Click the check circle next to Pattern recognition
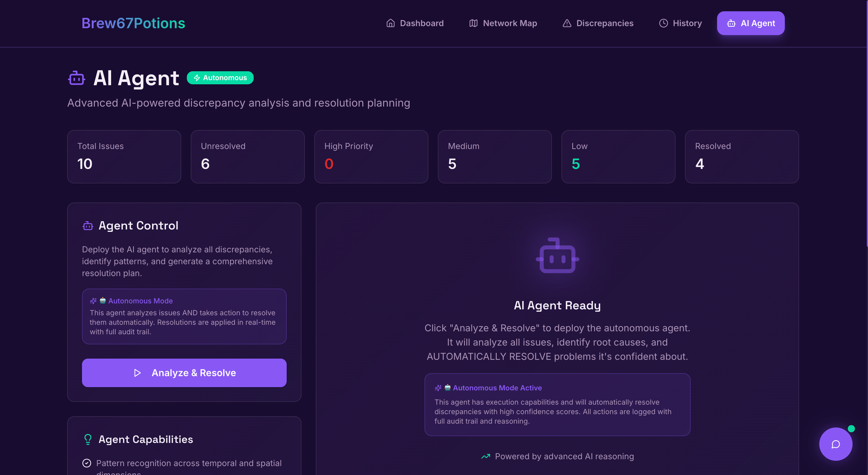The image size is (868, 475). (87, 463)
